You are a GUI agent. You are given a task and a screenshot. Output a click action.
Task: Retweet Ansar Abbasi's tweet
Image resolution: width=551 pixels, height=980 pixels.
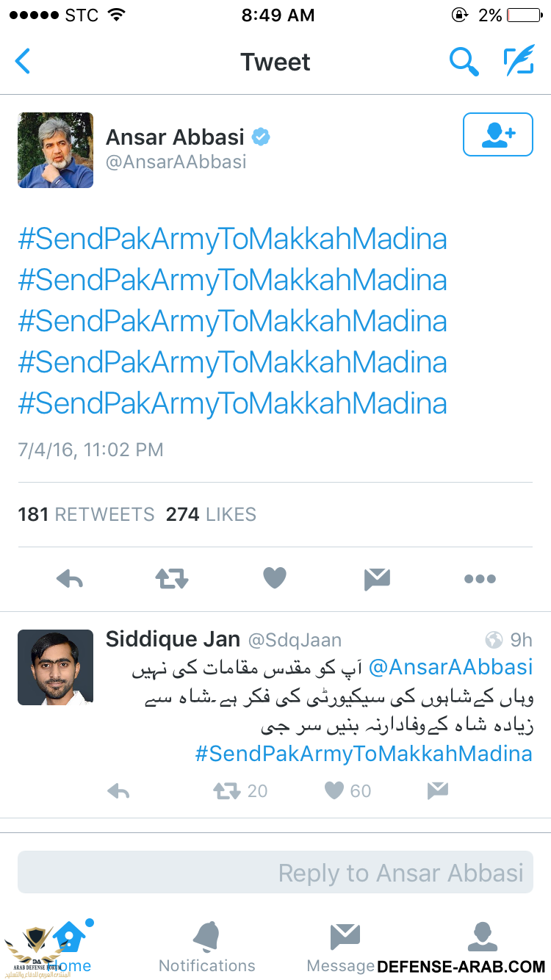[172, 579]
